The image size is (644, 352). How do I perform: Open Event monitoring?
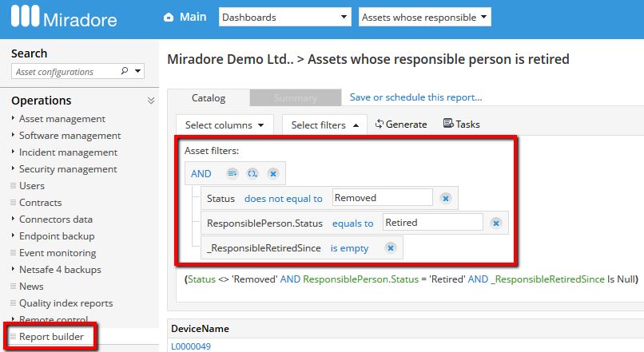pyautogui.click(x=58, y=253)
